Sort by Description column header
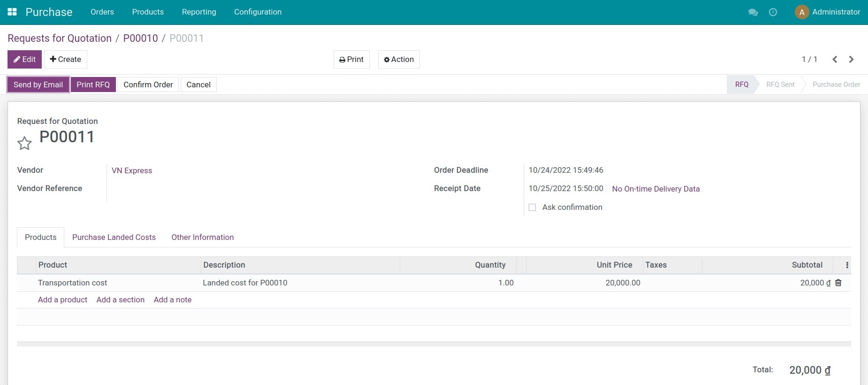 (300, 265)
